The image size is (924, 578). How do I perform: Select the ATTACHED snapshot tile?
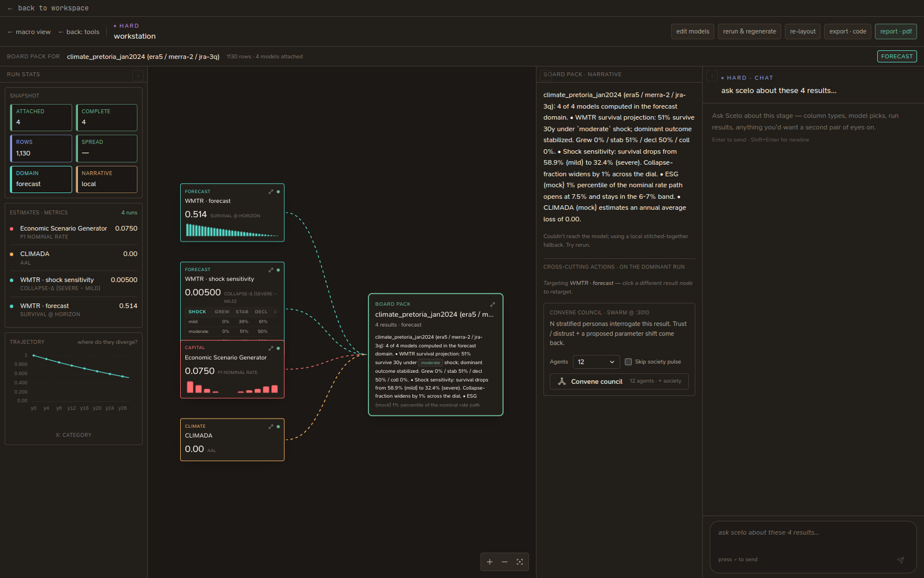41,117
